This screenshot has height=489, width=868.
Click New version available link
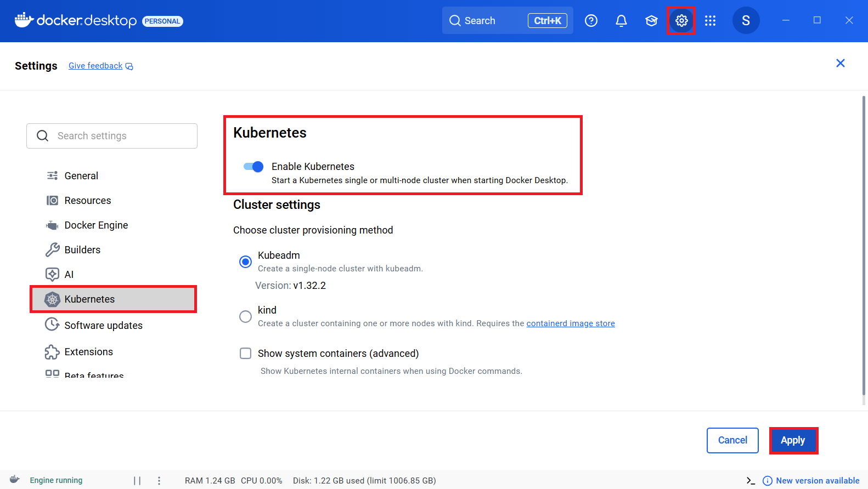tap(818, 481)
